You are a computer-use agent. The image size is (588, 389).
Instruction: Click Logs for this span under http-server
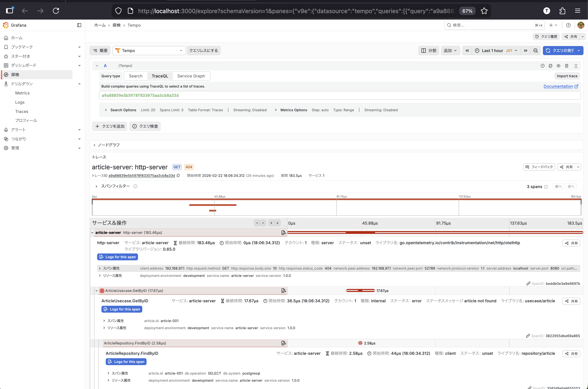pos(118,257)
